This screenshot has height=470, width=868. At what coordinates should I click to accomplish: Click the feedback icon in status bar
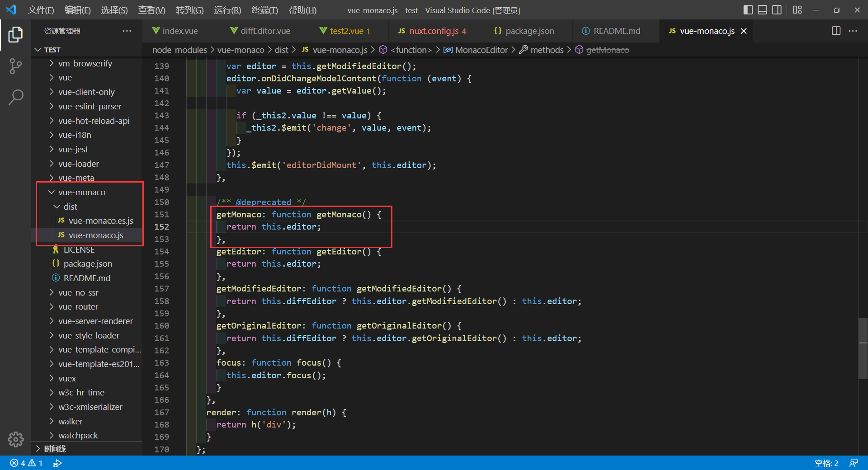pyautogui.click(x=854, y=463)
